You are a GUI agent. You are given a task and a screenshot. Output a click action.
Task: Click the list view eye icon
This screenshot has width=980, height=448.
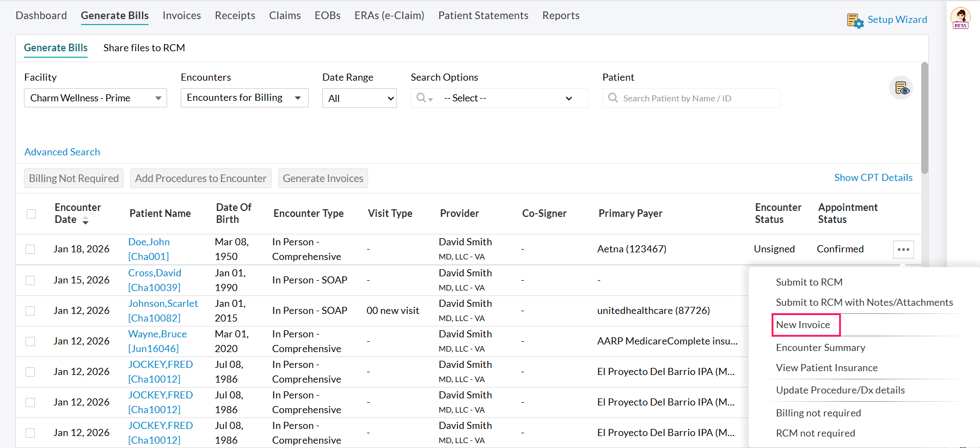[x=901, y=88]
